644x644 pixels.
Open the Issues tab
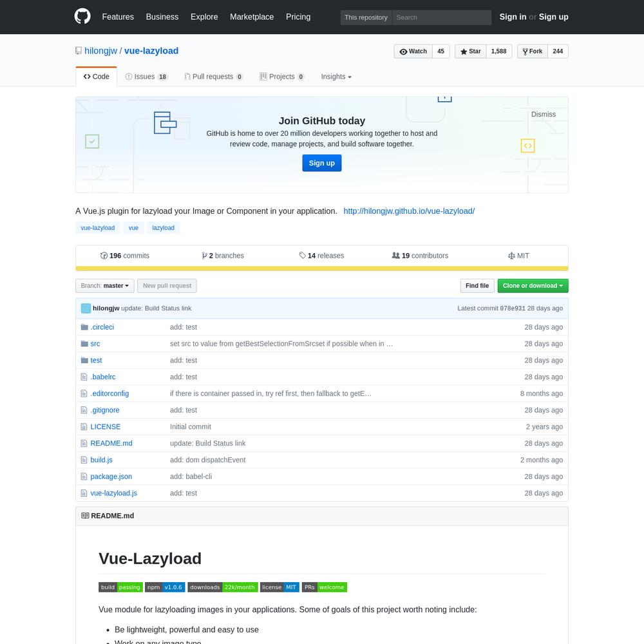[147, 77]
